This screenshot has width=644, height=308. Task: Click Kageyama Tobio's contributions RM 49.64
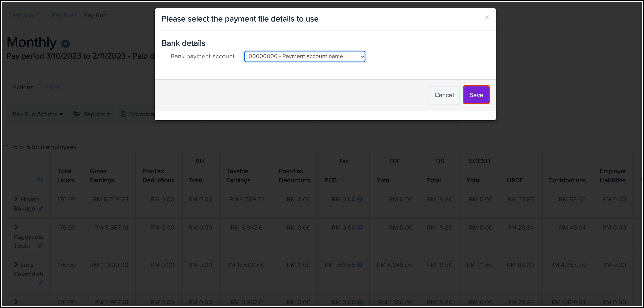click(x=572, y=227)
